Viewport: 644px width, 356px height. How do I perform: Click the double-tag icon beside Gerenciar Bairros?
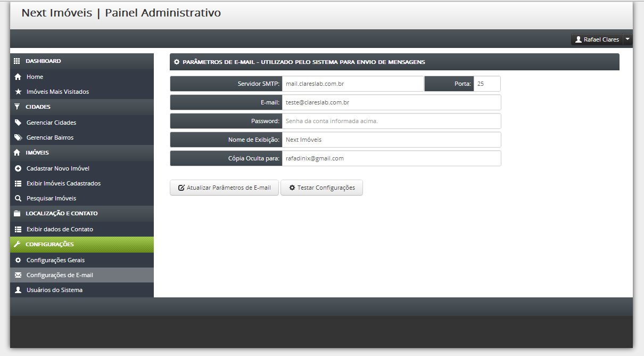[x=18, y=137]
